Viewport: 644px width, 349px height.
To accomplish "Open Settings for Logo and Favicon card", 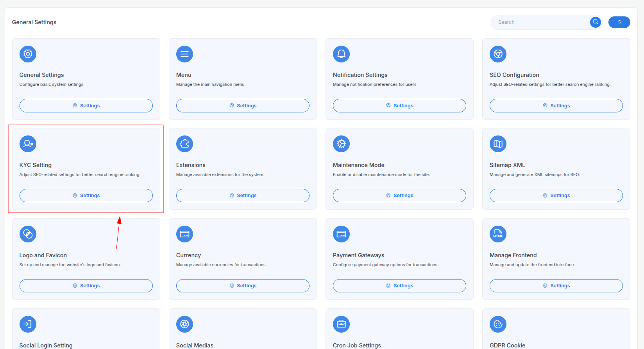I will click(x=86, y=286).
